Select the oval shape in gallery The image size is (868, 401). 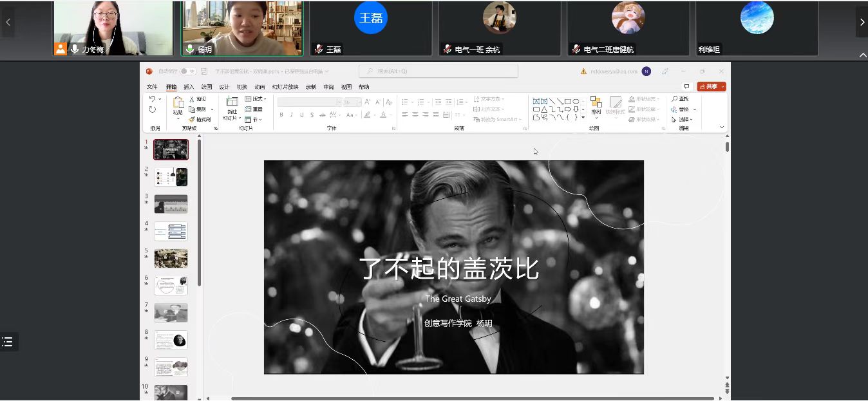(x=576, y=101)
